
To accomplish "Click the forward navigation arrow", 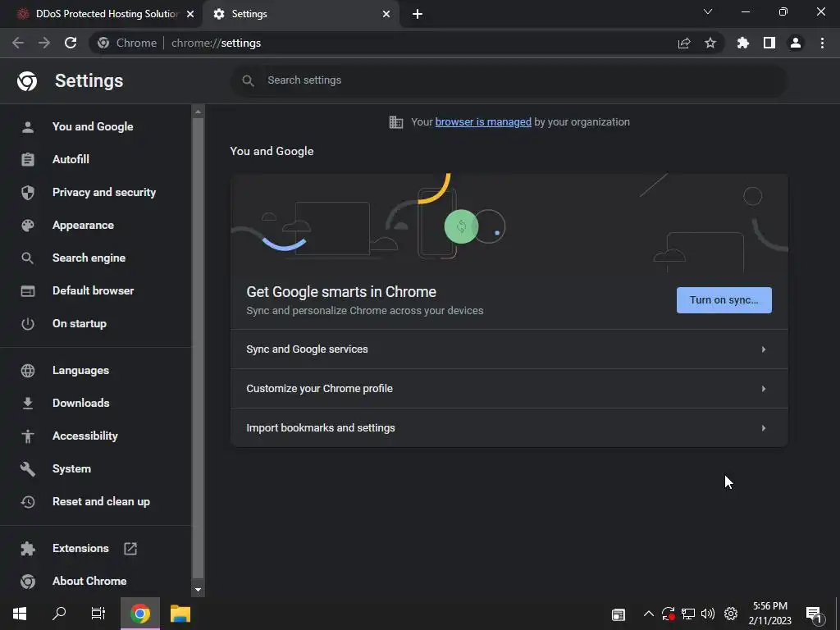I will pyautogui.click(x=44, y=43).
